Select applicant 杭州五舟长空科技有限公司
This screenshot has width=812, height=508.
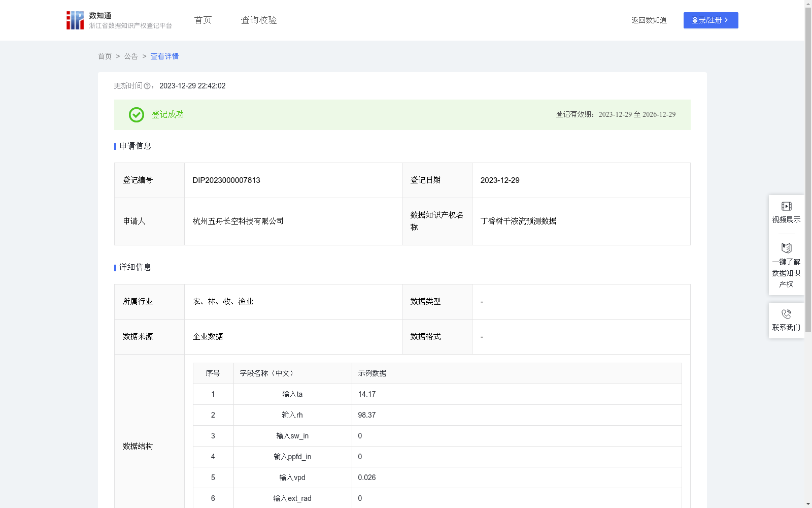click(238, 221)
